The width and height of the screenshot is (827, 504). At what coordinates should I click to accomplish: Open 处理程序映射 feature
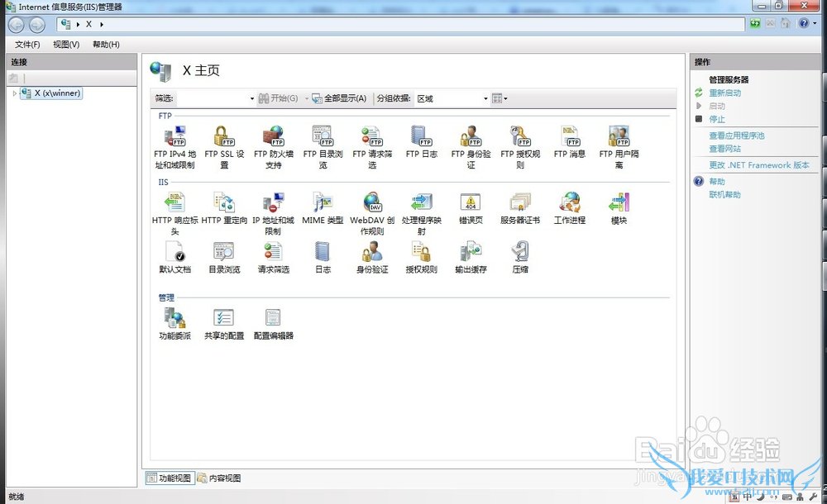click(422, 213)
